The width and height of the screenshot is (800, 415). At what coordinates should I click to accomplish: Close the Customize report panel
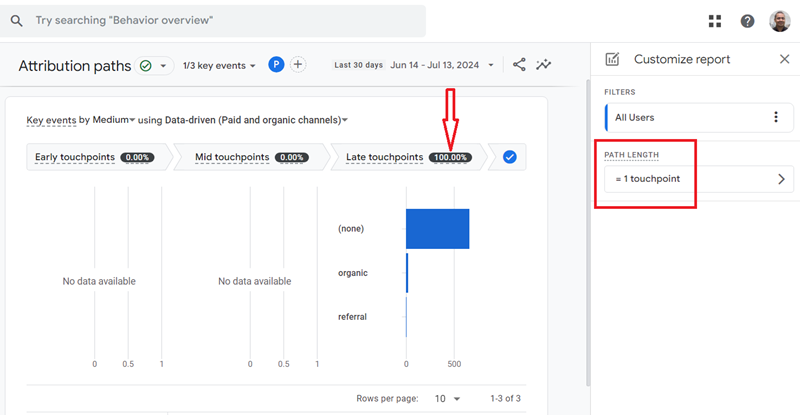point(784,59)
